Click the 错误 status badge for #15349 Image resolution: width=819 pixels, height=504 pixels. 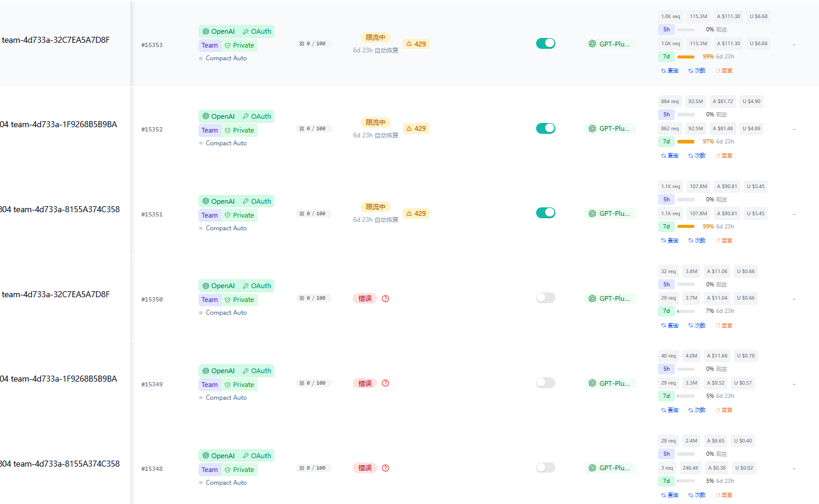pyautogui.click(x=365, y=383)
